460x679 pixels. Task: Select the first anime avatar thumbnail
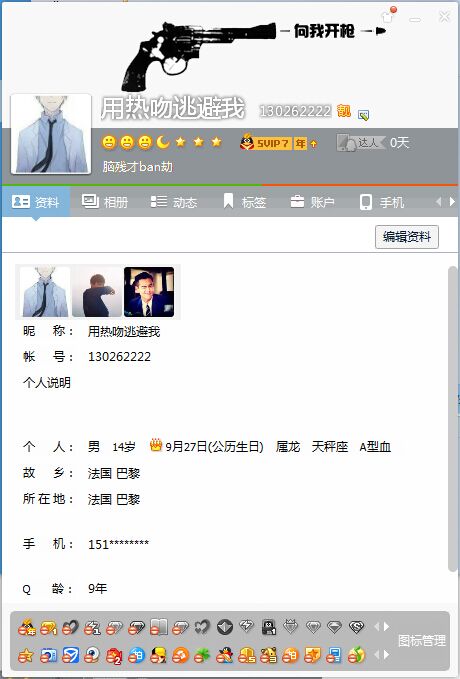pyautogui.click(x=45, y=292)
